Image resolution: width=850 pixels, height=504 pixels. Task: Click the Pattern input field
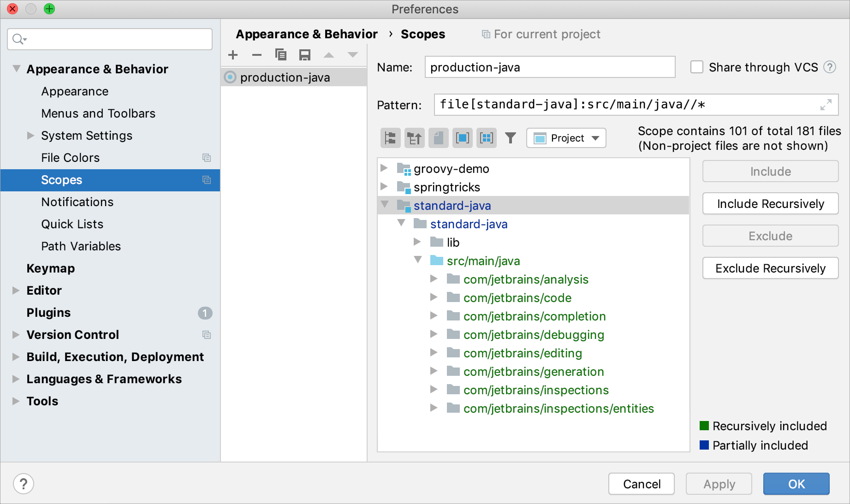pyautogui.click(x=636, y=105)
